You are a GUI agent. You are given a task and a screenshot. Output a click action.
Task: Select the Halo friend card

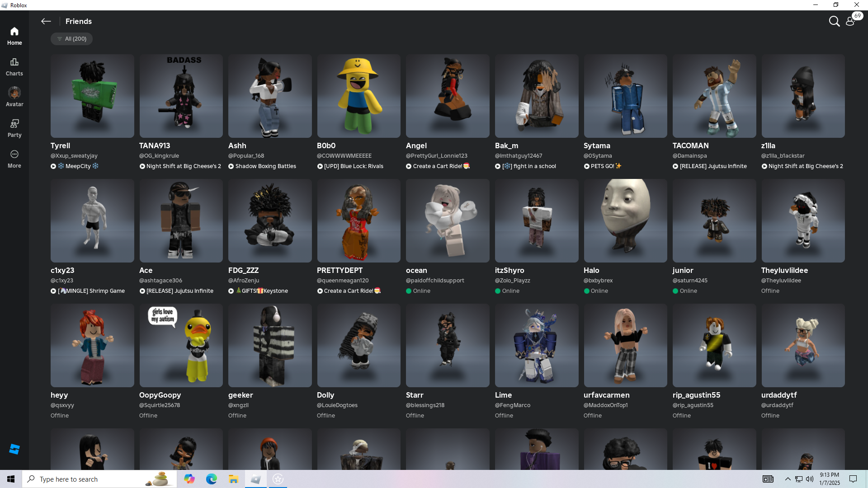(x=625, y=221)
